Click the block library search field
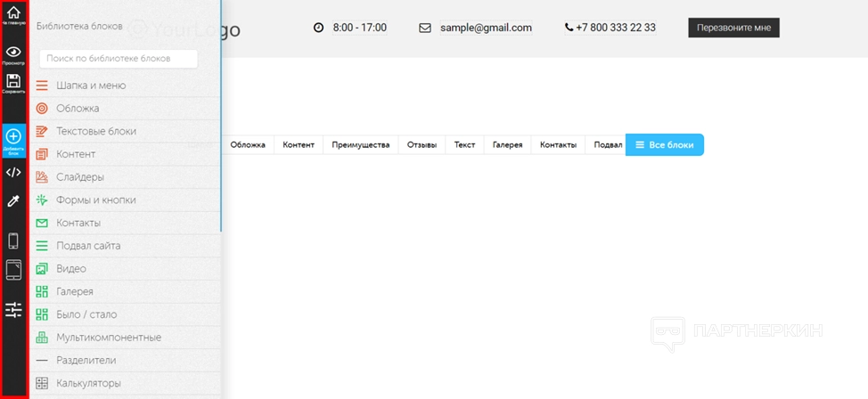 point(119,59)
